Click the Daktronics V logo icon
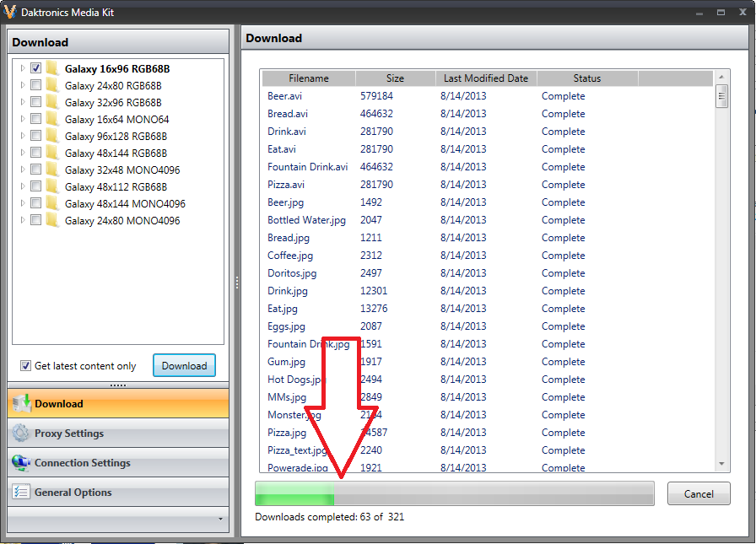This screenshot has height=544, width=756. coord(10,13)
